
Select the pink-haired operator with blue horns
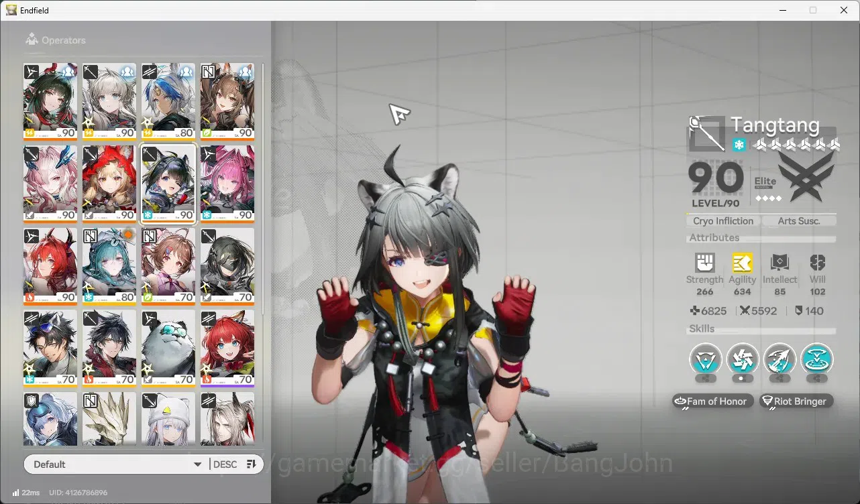click(50, 184)
